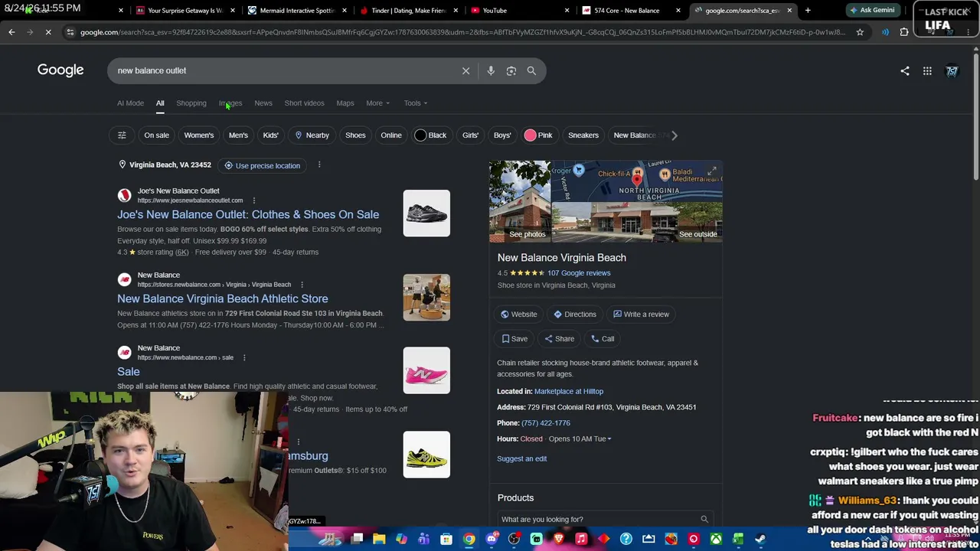Open Xbox app from the taskbar
Image resolution: width=980 pixels, height=551 pixels.
pyautogui.click(x=716, y=540)
